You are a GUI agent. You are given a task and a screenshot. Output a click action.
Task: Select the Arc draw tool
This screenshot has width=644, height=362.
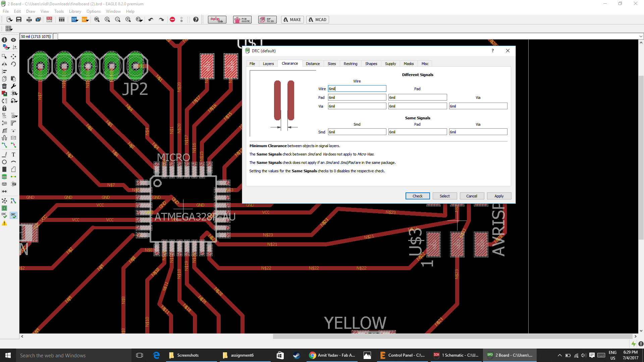pos(13,162)
